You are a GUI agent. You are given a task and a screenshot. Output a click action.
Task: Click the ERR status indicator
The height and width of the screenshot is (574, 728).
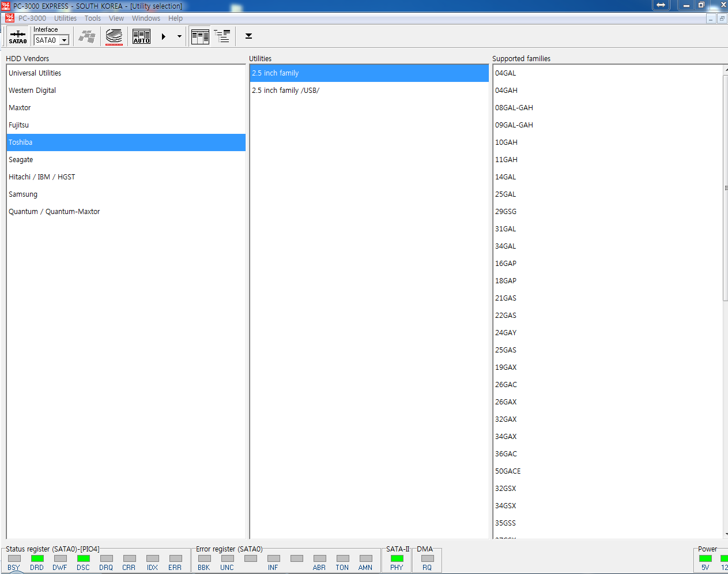pyautogui.click(x=175, y=558)
